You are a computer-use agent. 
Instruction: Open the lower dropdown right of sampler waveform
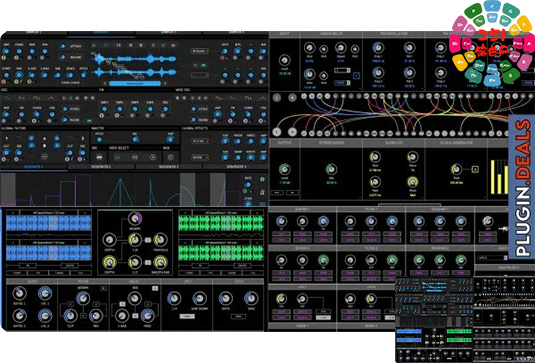[x=200, y=75]
